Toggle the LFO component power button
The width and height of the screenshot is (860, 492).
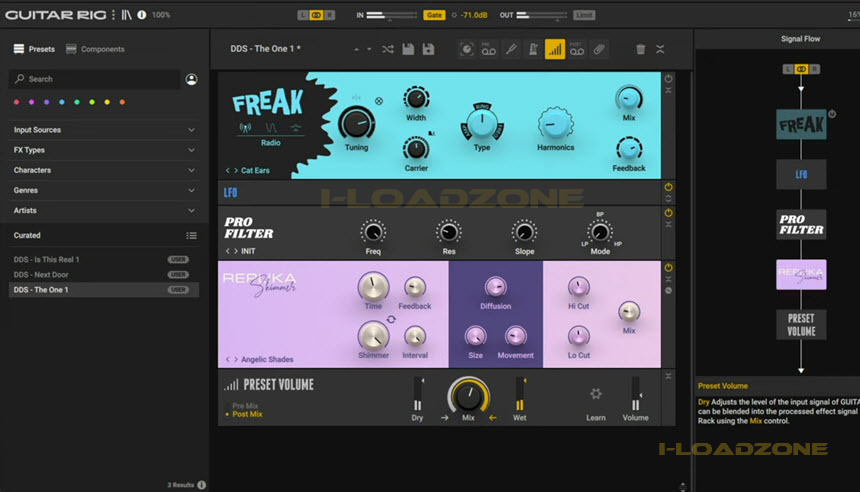coord(668,187)
